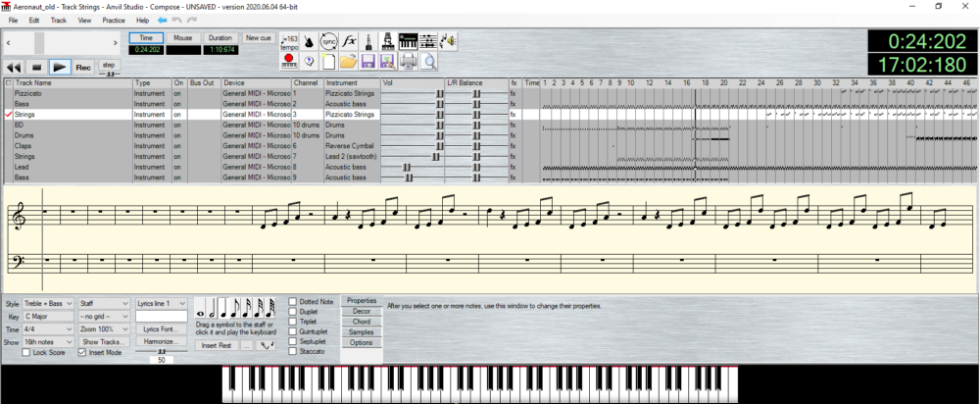Enable the Triplet checkbox
The width and height of the screenshot is (980, 404).
click(x=292, y=322)
